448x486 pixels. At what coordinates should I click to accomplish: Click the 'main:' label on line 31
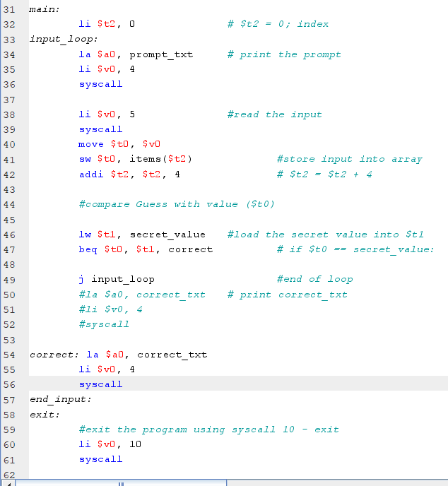(45, 9)
